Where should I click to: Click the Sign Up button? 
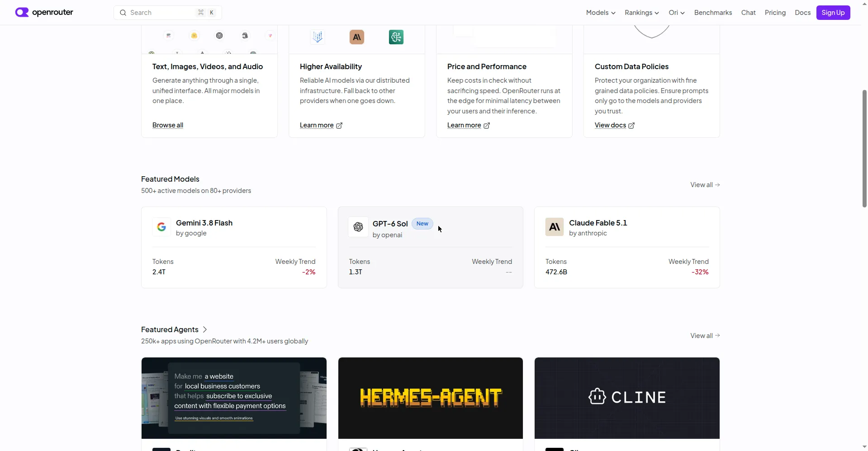[x=833, y=13]
